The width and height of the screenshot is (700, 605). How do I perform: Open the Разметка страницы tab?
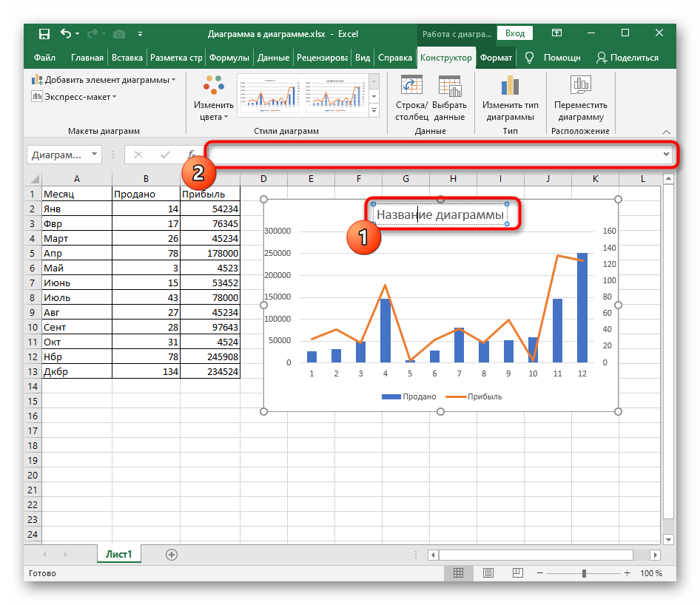coord(176,58)
